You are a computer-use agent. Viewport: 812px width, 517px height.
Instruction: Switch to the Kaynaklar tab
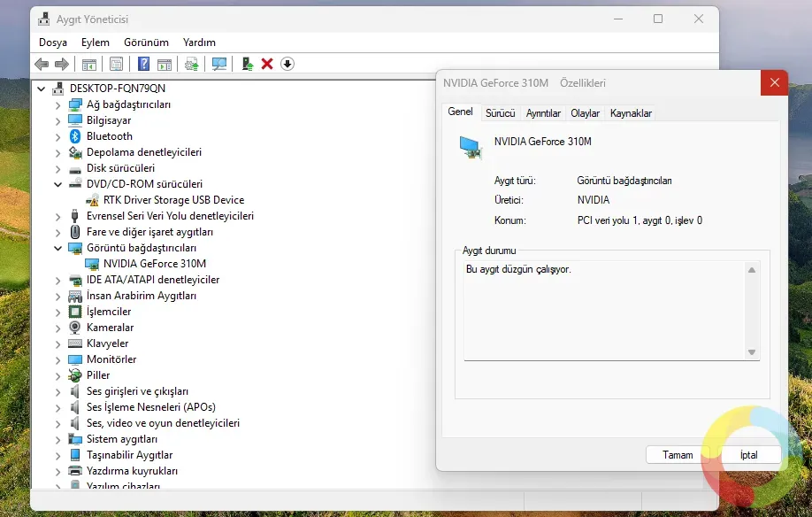tap(631, 113)
